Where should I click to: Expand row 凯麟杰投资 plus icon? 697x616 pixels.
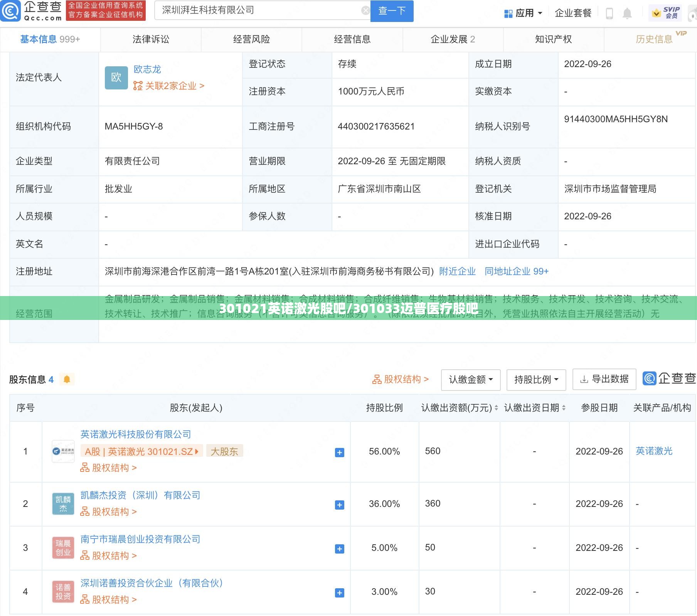[x=340, y=505]
